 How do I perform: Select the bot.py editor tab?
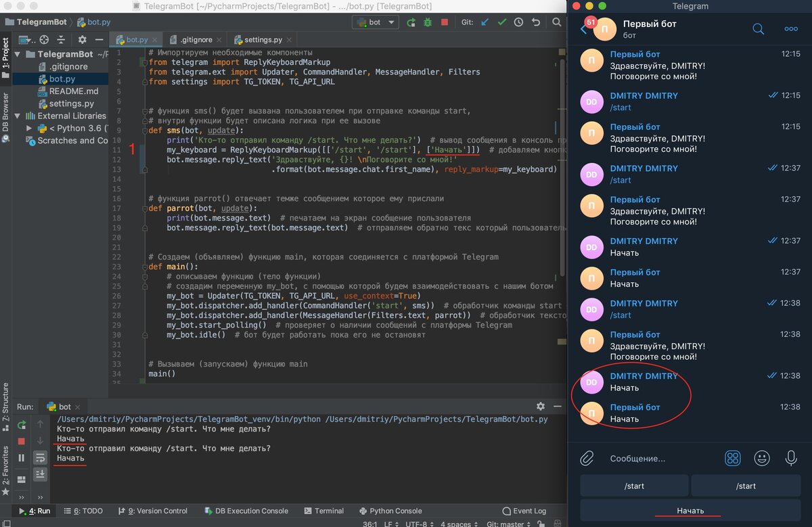(138, 40)
